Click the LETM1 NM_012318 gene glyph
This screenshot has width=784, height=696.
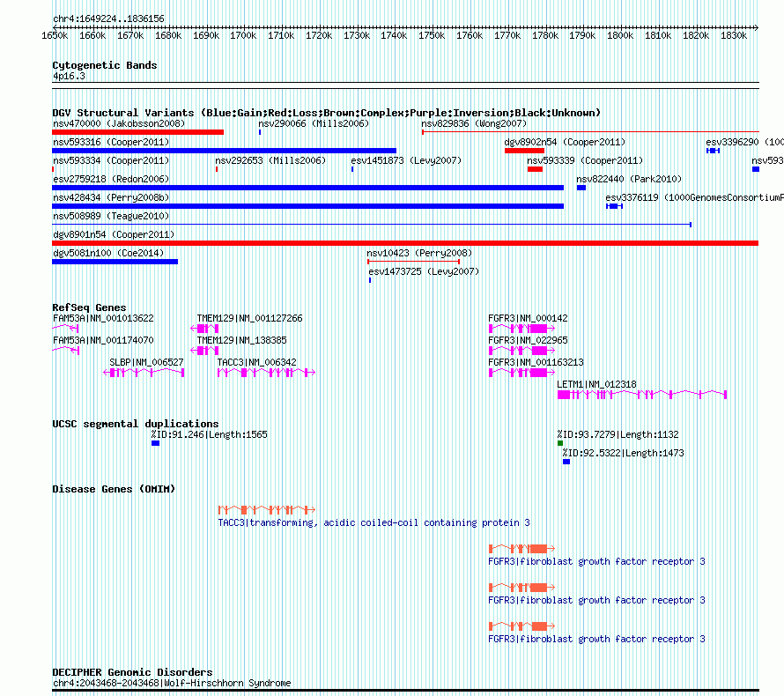pos(642,395)
